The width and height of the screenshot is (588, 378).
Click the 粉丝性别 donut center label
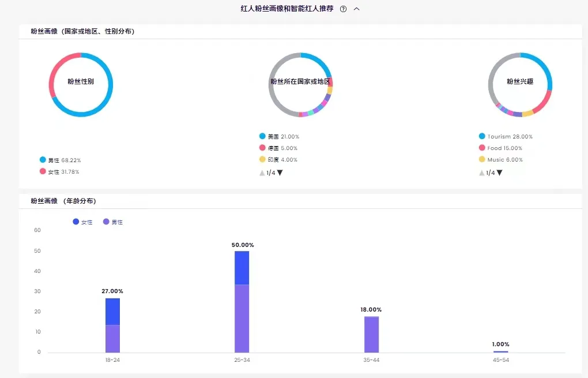click(81, 83)
